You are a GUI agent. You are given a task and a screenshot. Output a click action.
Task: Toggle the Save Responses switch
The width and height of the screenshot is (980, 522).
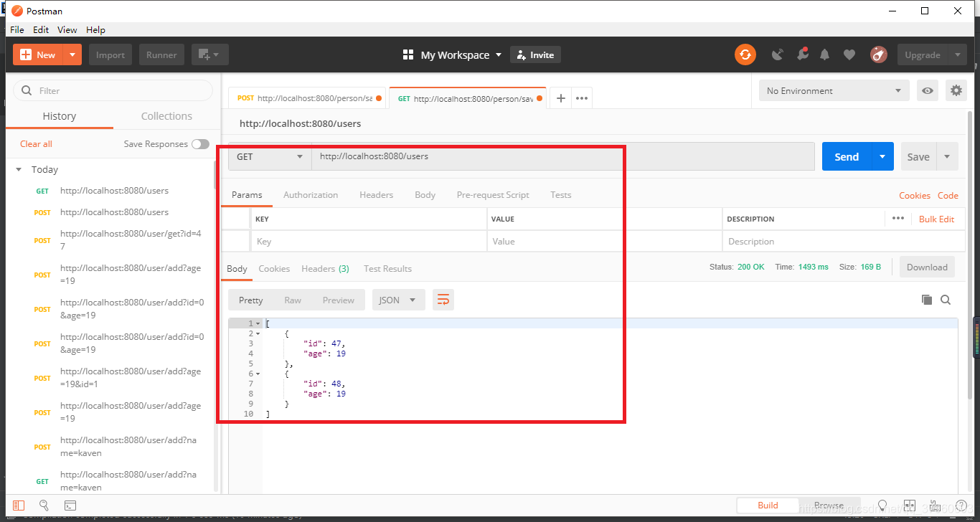(200, 144)
